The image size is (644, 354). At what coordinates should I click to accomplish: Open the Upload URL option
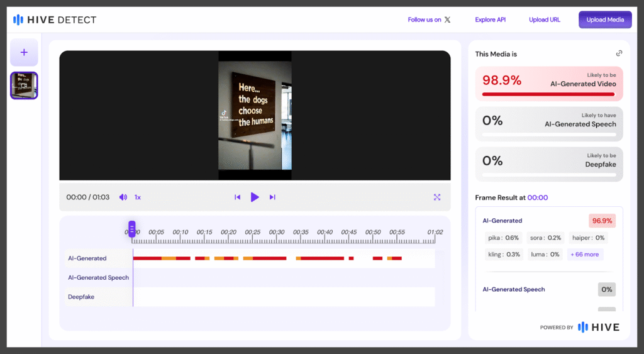[544, 19]
